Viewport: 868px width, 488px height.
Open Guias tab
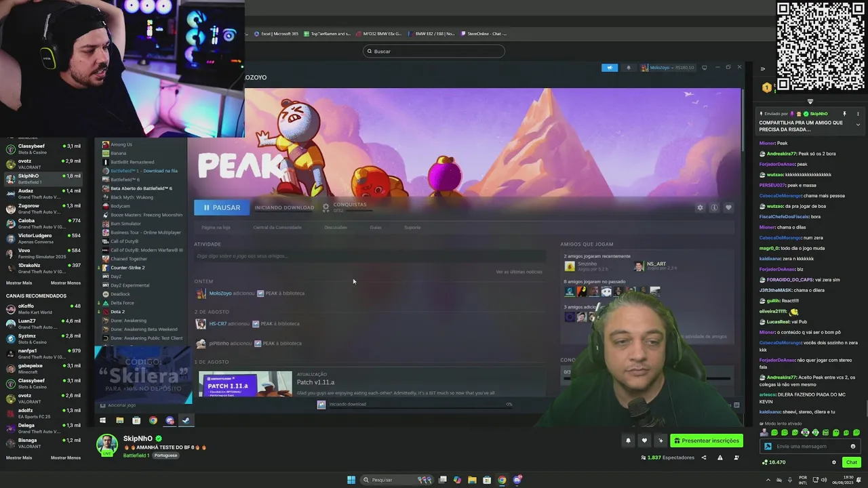click(x=376, y=227)
